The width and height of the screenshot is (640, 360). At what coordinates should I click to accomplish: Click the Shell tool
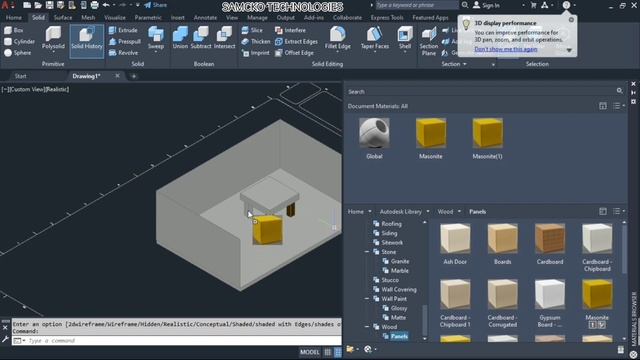[405, 38]
